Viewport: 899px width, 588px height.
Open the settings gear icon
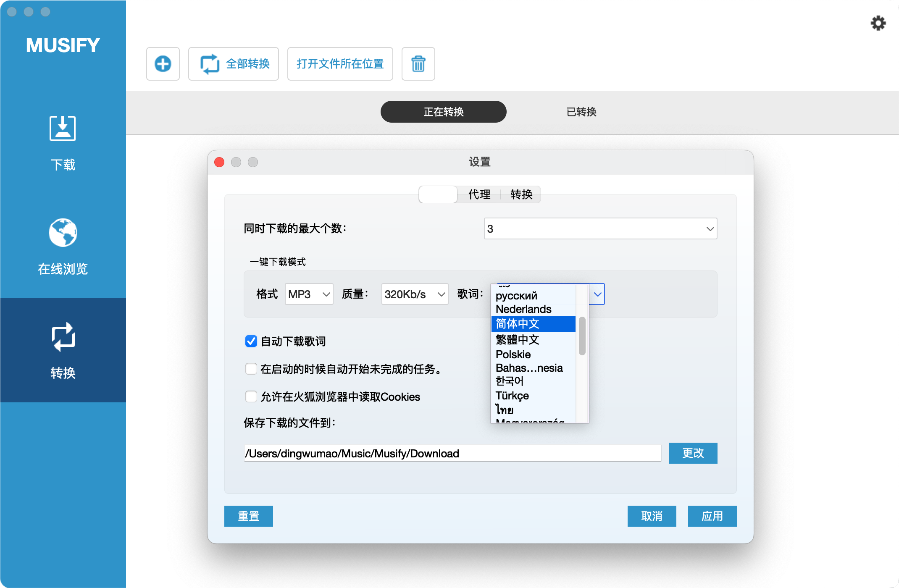tap(878, 23)
